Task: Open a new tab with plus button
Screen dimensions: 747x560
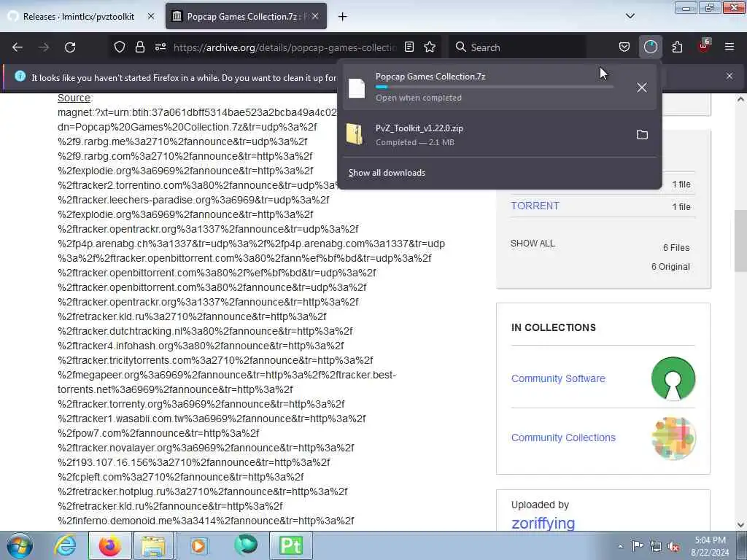Action: point(343,17)
